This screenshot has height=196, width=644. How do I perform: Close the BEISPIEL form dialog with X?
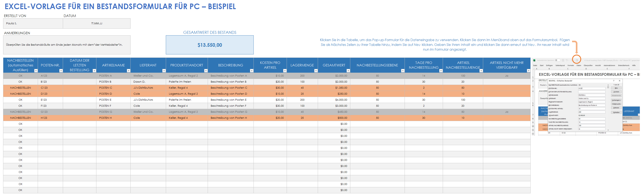620,81
